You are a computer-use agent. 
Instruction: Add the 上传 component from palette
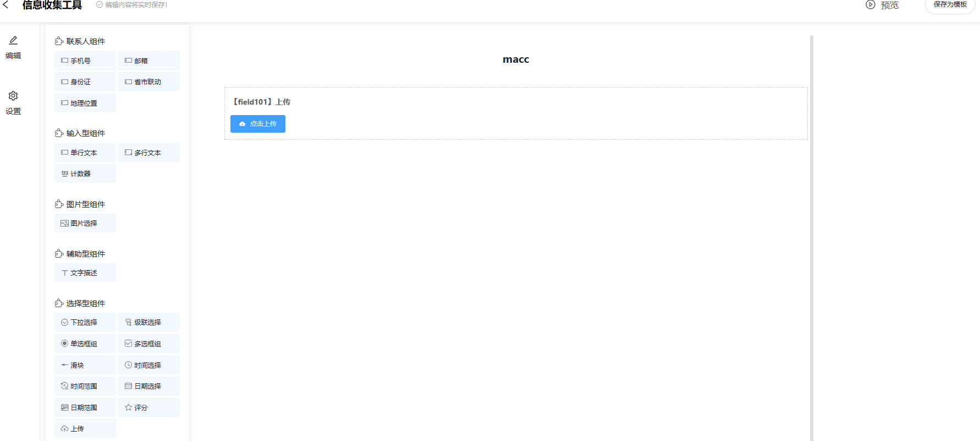85,428
